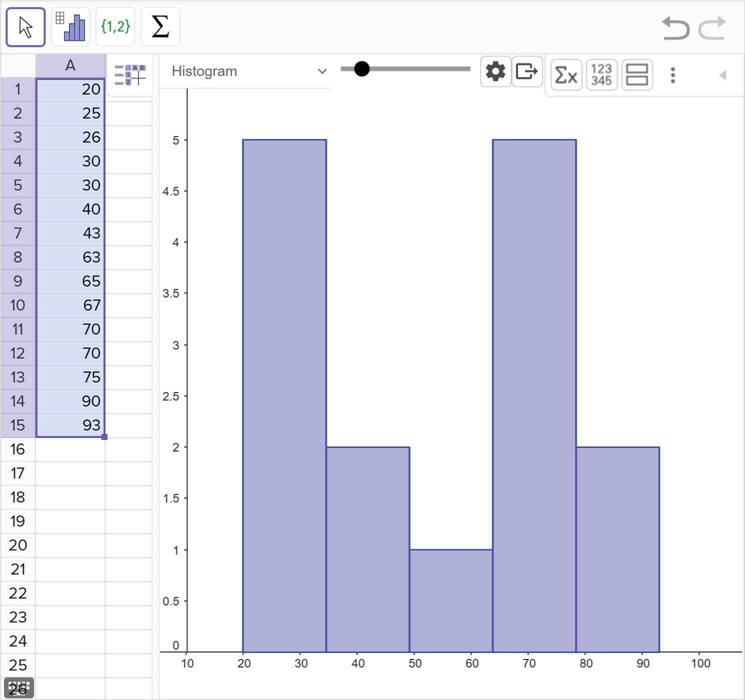
Task: Toggle the Show Statistics Σx button
Action: (566, 75)
